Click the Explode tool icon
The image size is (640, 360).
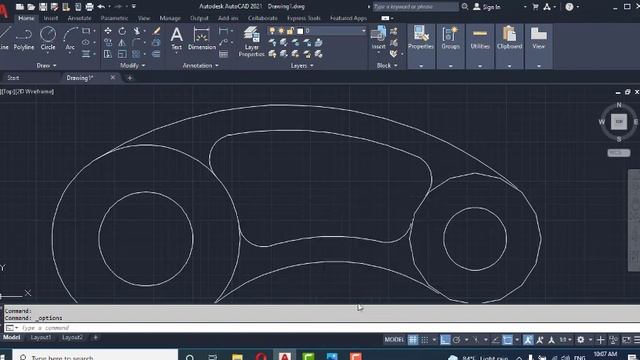pos(156,42)
